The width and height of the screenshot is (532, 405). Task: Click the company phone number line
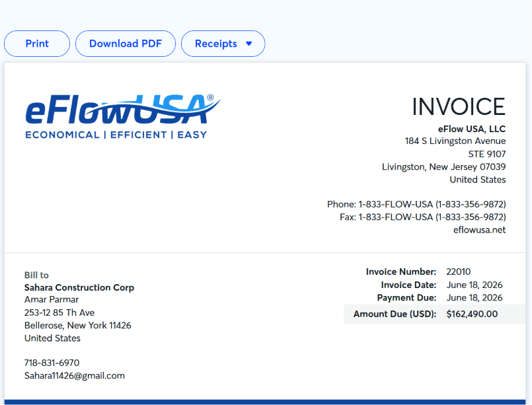tap(416, 205)
